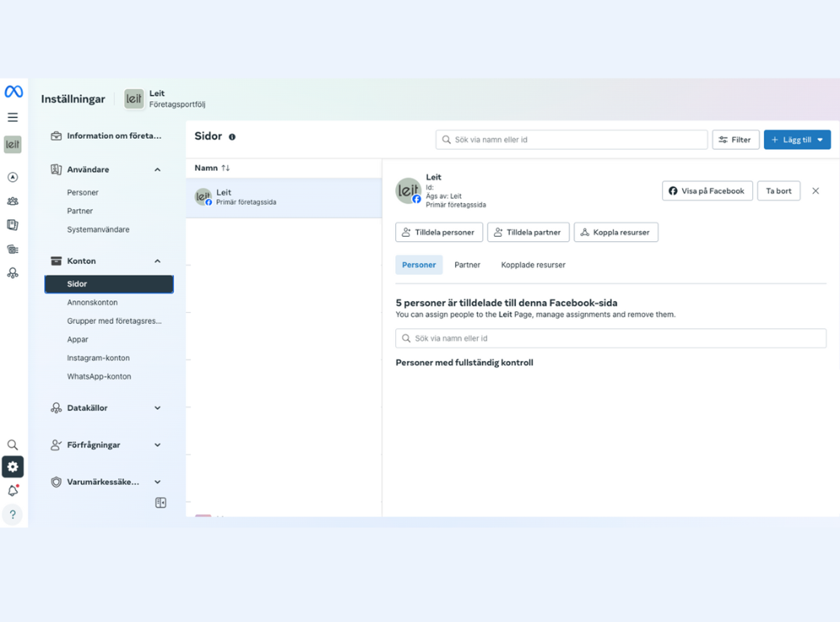Open the settings gear icon
Viewport: 840px width, 622px height.
pos(13,467)
